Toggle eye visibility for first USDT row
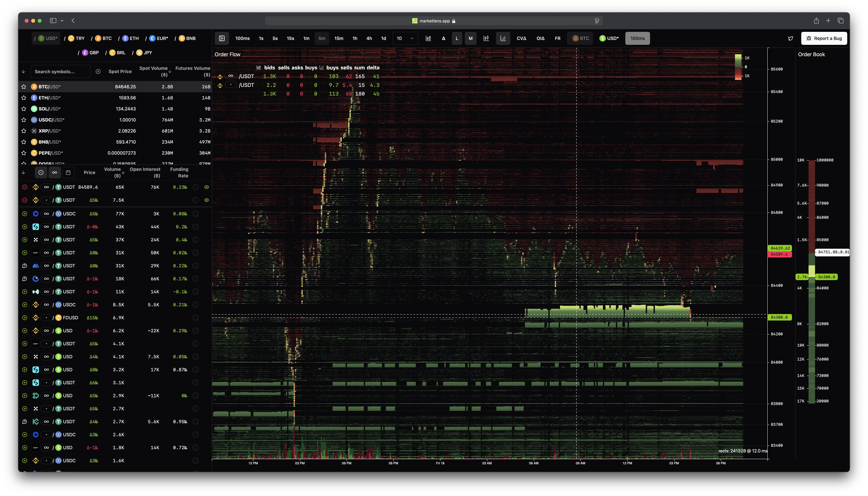The height and width of the screenshot is (496, 868). coord(206,187)
